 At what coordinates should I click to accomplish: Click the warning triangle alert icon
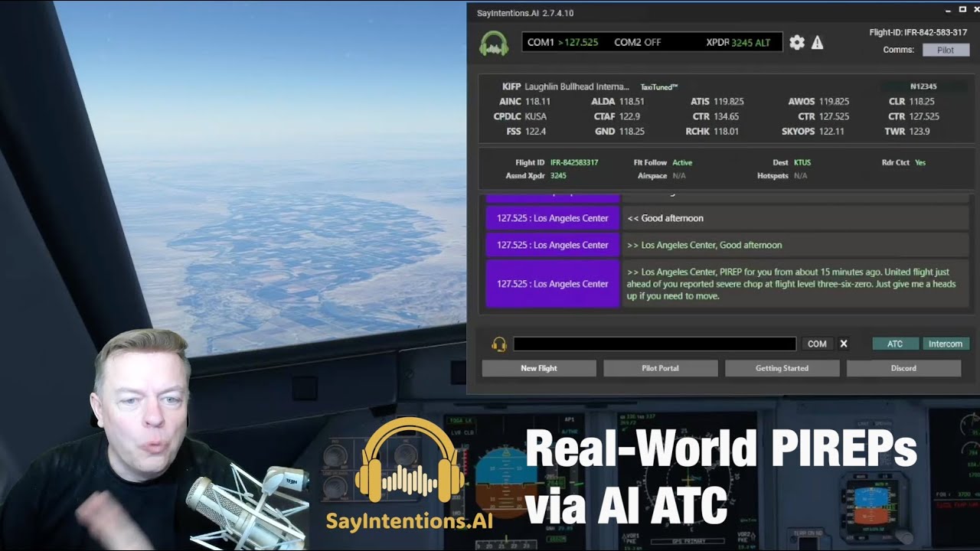point(818,43)
